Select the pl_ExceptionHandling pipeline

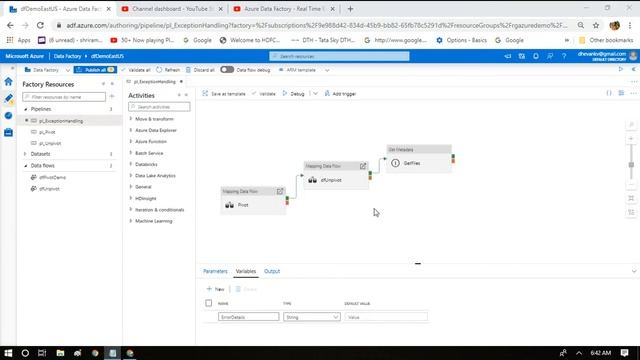click(x=61, y=121)
